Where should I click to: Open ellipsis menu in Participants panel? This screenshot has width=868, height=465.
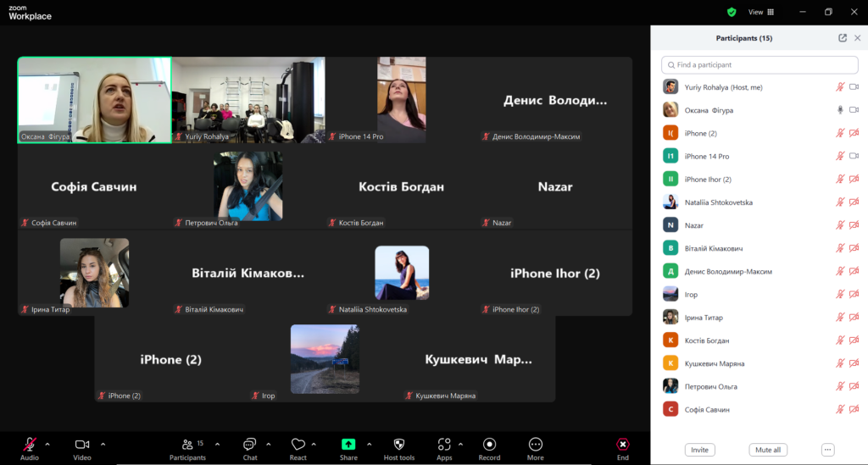(828, 450)
